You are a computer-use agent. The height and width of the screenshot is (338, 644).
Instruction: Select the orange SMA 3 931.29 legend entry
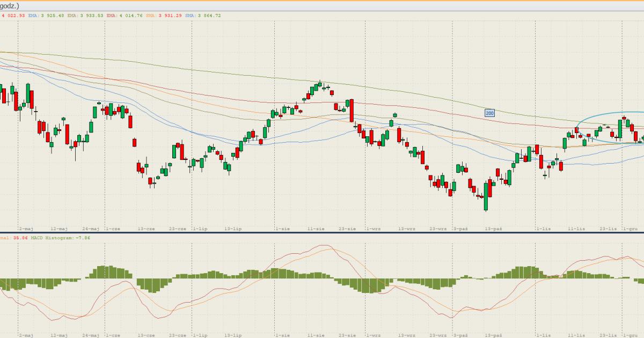pyautogui.click(x=164, y=16)
